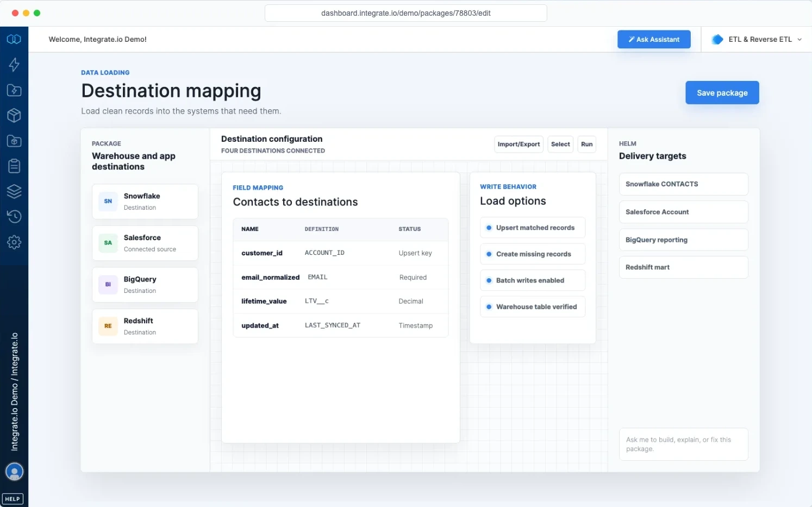Click the RE Redshift badge icon
This screenshot has height=507, width=812.
click(108, 326)
